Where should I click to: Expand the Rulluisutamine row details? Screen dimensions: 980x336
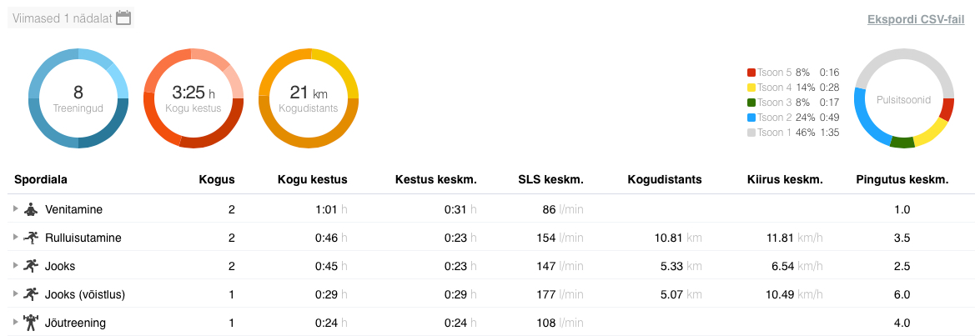(16, 238)
